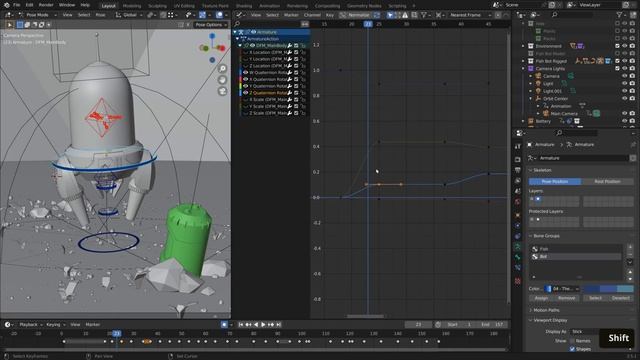Click the Blender logo icon
The height and width of the screenshot is (360, 640).
pos(6,5)
